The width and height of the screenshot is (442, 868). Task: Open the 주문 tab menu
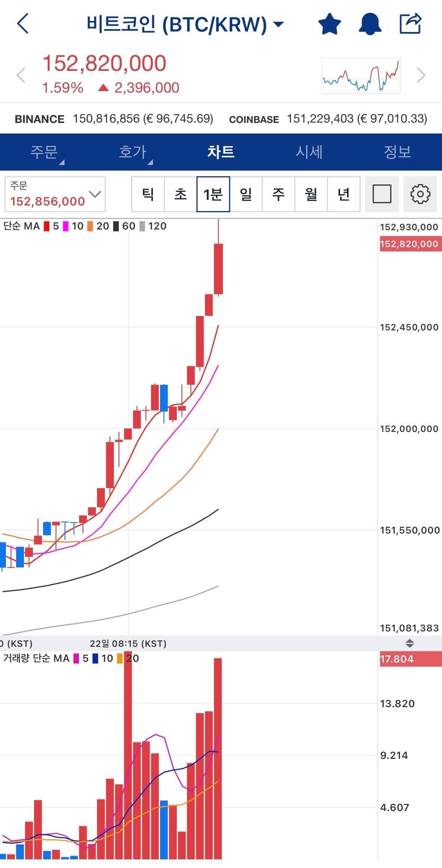(44, 152)
